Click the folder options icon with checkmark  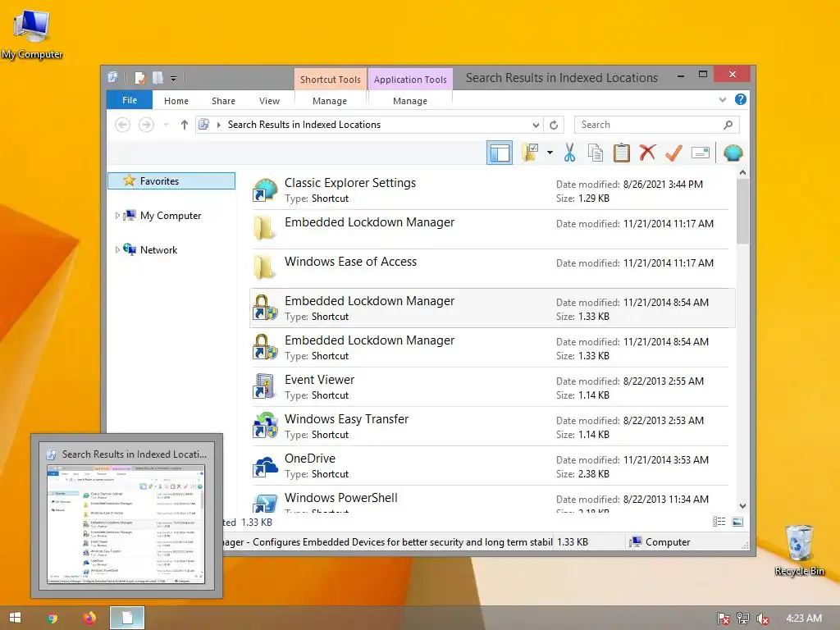tap(530, 153)
